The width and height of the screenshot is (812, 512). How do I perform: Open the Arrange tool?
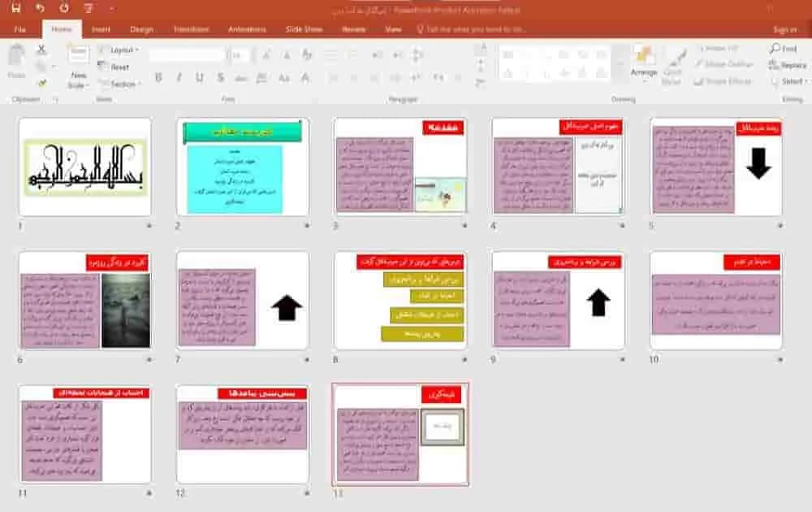click(644, 63)
